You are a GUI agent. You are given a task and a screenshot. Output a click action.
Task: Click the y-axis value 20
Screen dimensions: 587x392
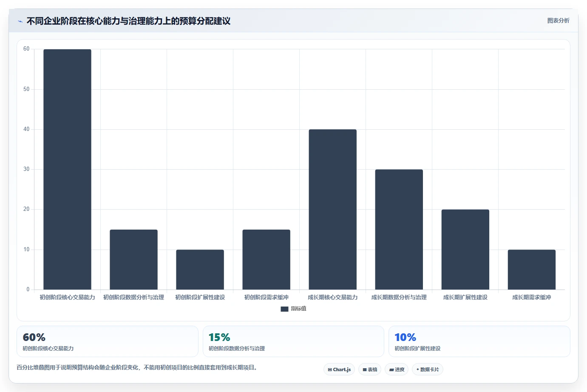26,209
